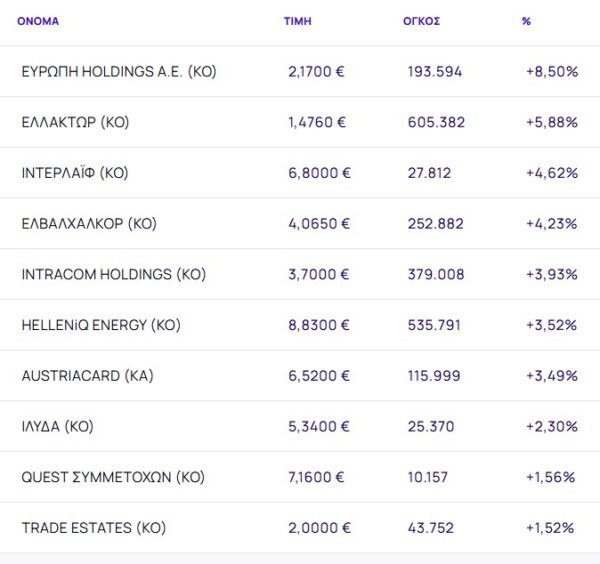Open INTRACOM HOLDINGS (ΚΟ) details

point(113,275)
